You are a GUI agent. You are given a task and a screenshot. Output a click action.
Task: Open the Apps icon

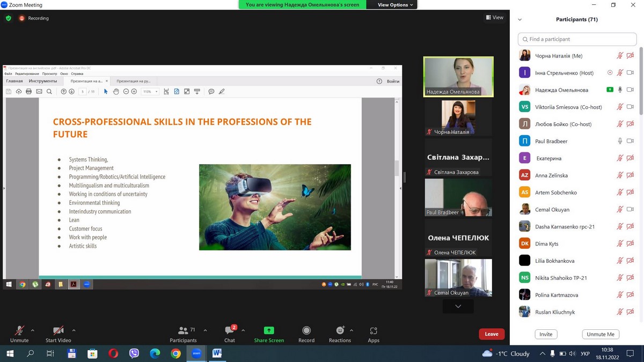tap(374, 331)
